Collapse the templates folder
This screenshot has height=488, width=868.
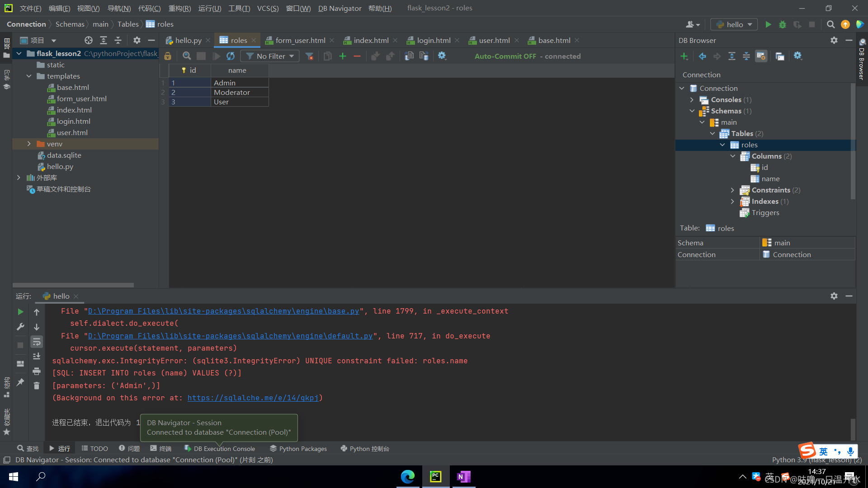(29, 76)
